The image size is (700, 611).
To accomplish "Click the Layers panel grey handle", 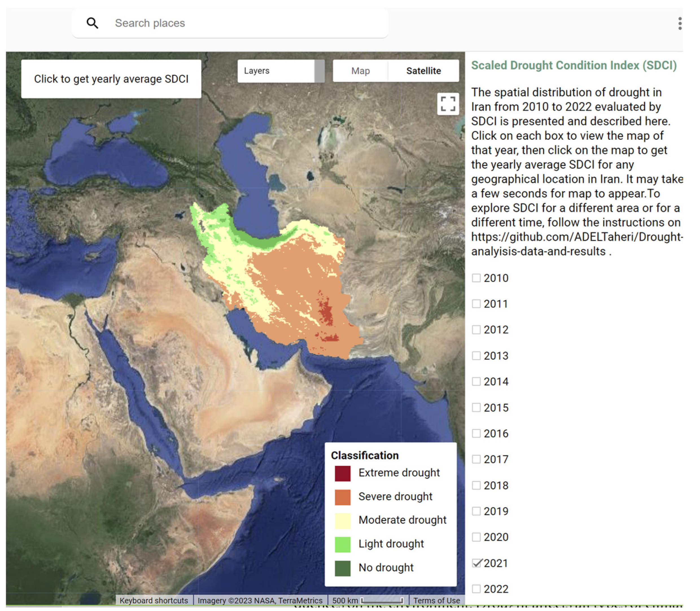I will pos(319,71).
